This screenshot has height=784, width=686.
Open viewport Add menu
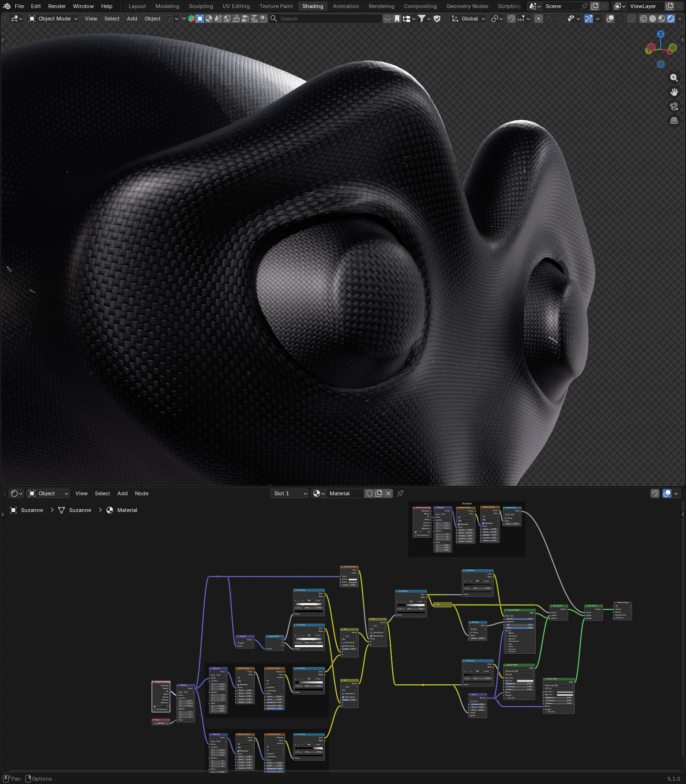[x=132, y=19]
